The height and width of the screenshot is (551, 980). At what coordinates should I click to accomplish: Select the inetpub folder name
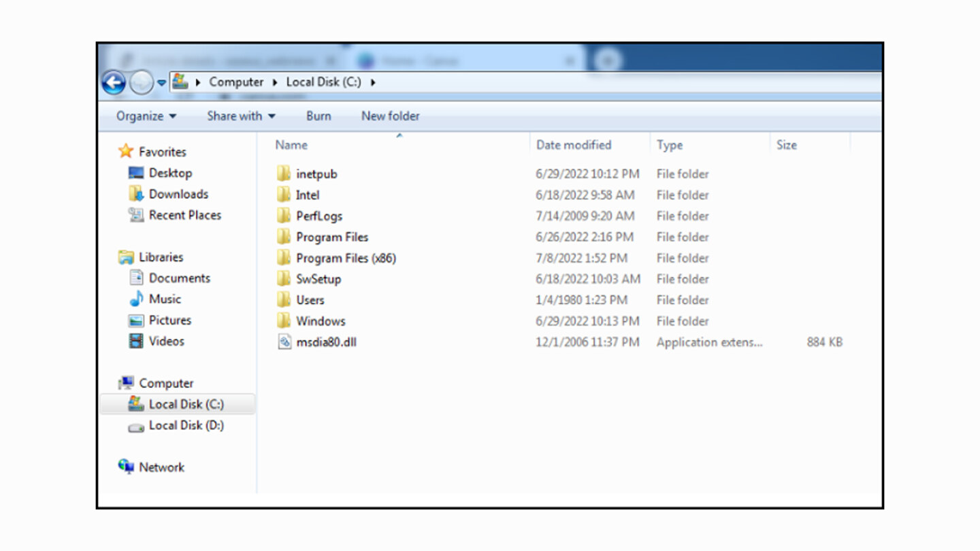(x=316, y=174)
